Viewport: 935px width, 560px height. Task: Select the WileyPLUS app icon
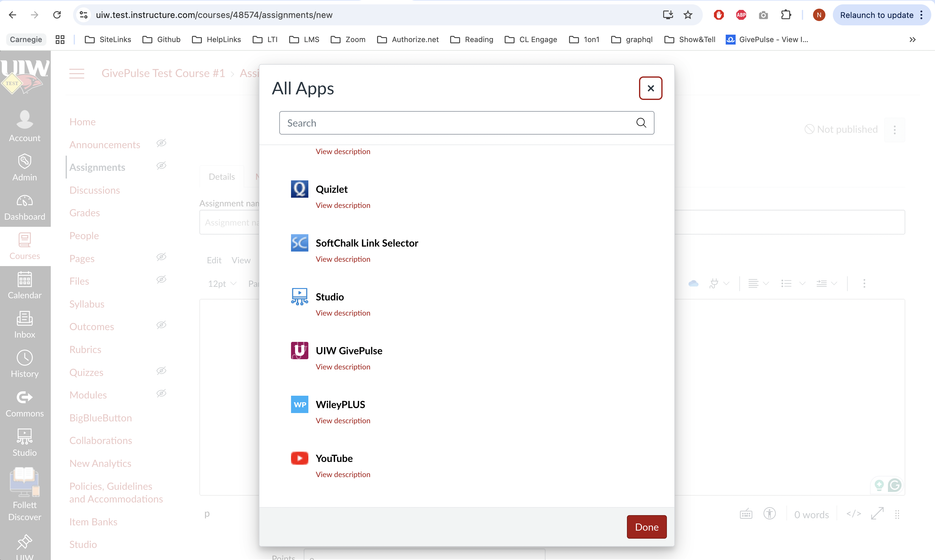pos(299,404)
